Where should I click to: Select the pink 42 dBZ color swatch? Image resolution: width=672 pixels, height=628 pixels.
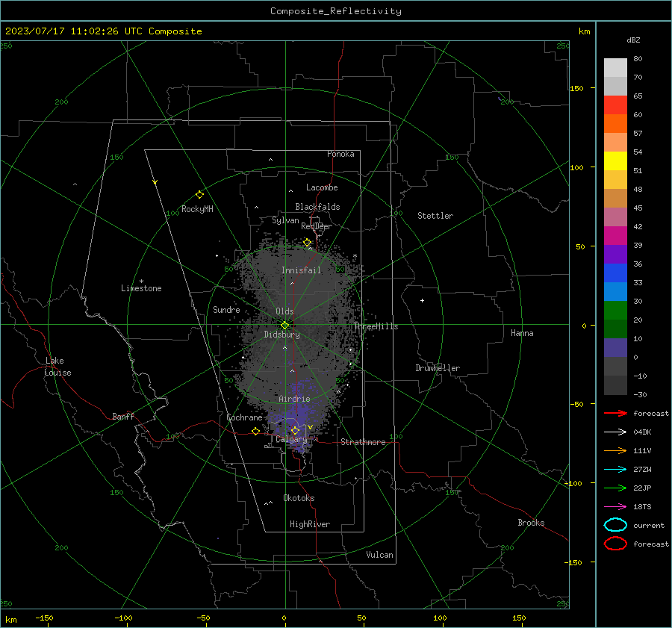point(615,217)
